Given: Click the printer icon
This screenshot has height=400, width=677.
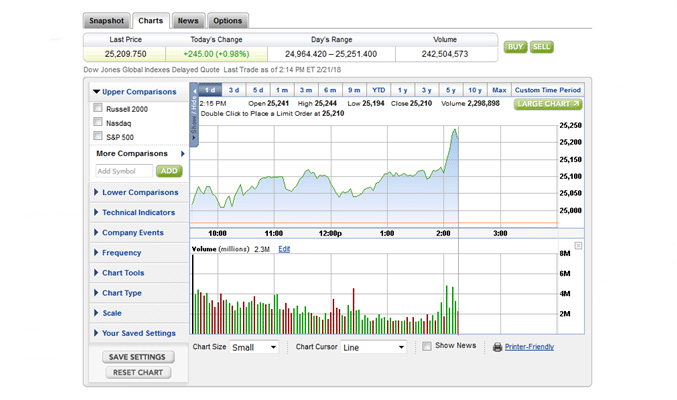Looking at the screenshot, I should tap(497, 347).
